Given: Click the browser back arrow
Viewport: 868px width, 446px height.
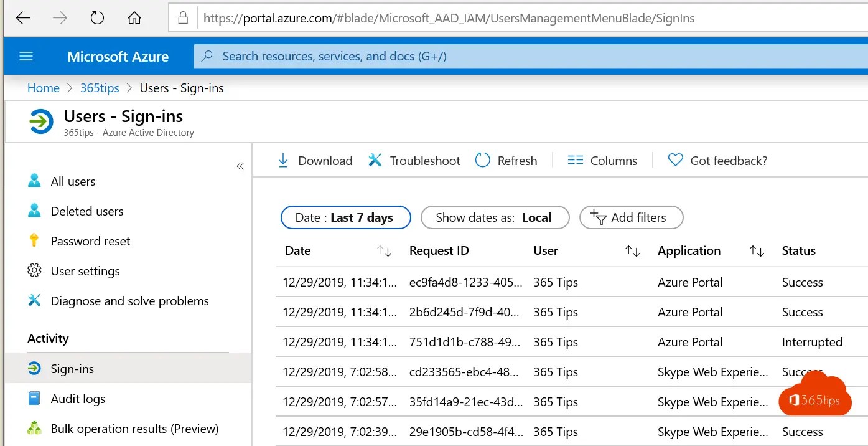Looking at the screenshot, I should click(23, 18).
